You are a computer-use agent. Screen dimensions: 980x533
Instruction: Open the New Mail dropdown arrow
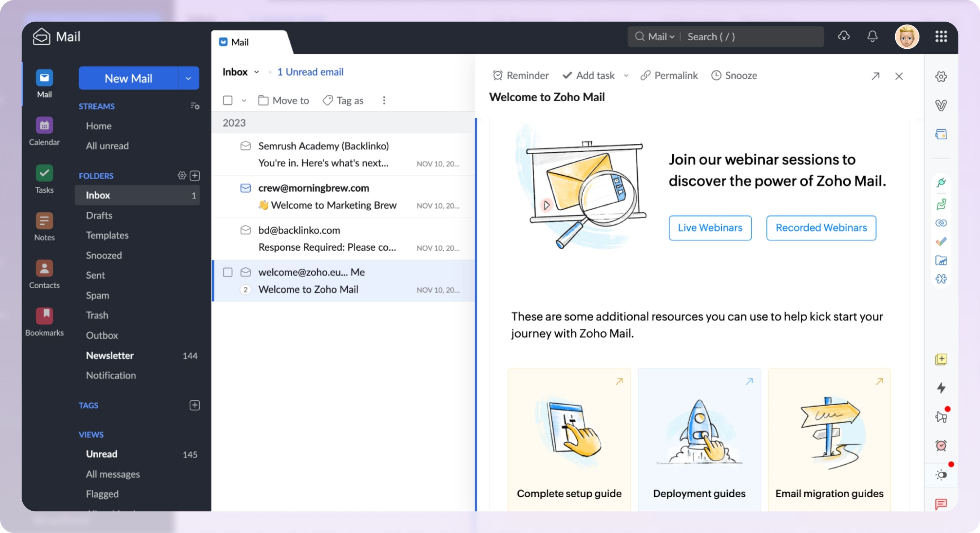[189, 78]
